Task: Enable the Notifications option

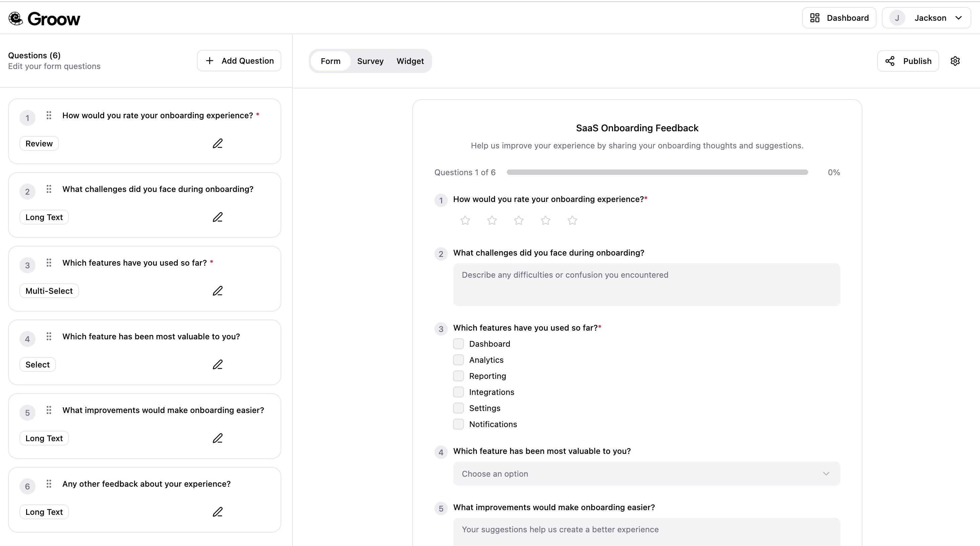Action: point(459,424)
